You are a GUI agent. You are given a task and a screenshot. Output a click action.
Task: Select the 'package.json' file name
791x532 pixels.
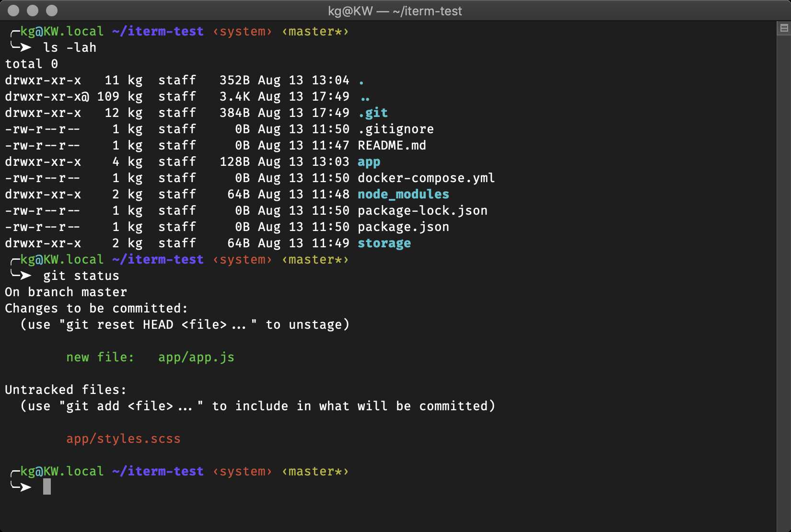pos(404,227)
